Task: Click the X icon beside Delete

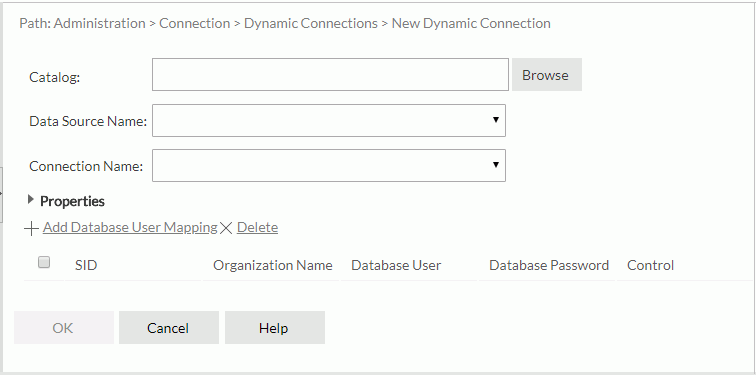Action: pyautogui.click(x=226, y=228)
